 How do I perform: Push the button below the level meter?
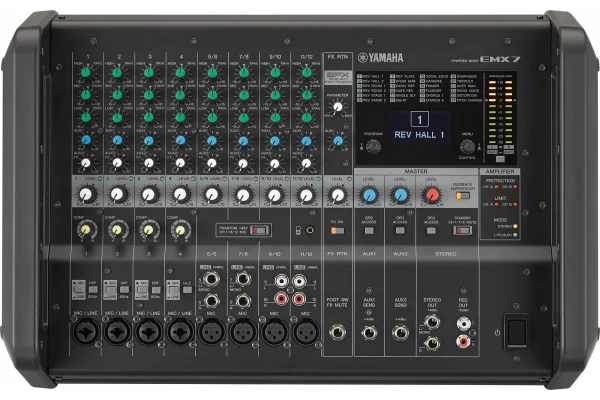pyautogui.click(x=500, y=159)
